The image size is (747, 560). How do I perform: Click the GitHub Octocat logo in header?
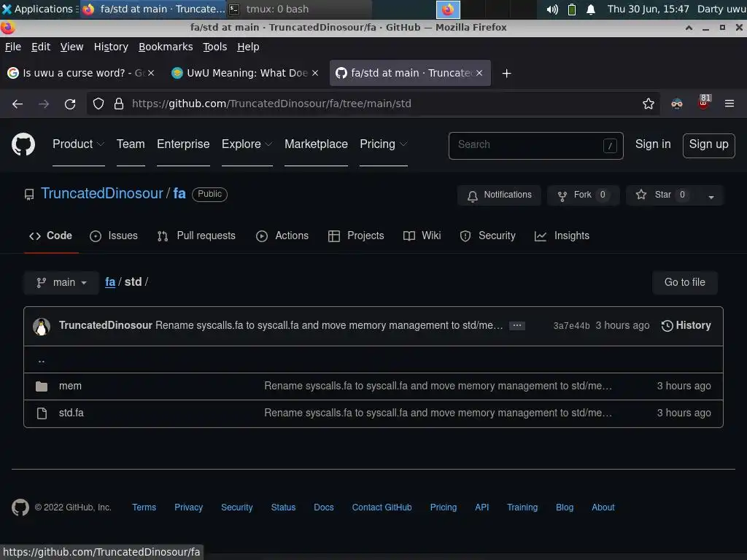tap(23, 144)
